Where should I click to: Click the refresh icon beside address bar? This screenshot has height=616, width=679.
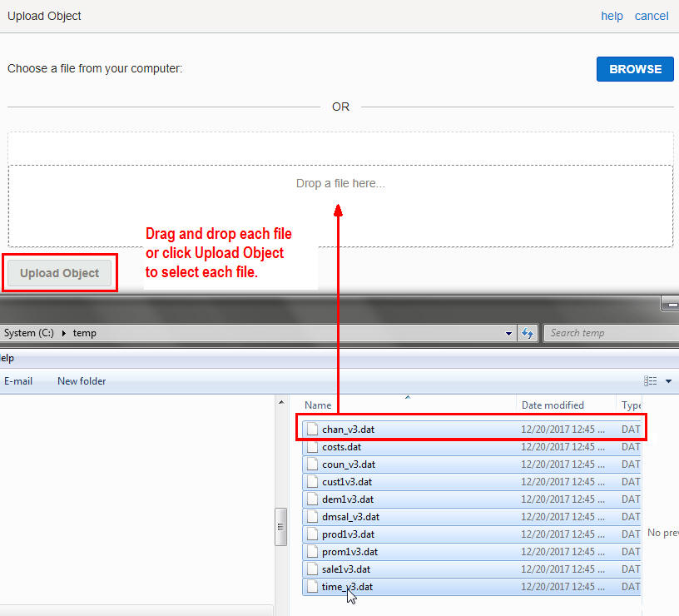tap(528, 333)
